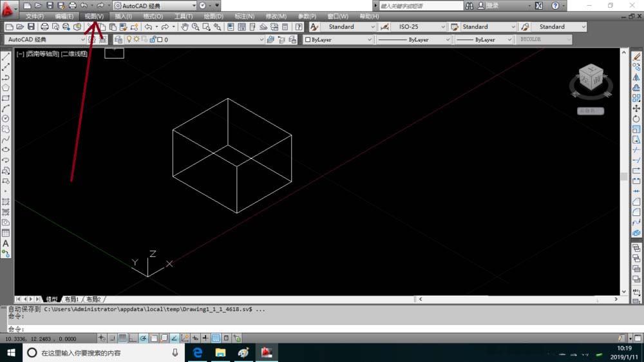Click the Help question mark toolbar icon
The image size is (644, 362).
[299, 26]
